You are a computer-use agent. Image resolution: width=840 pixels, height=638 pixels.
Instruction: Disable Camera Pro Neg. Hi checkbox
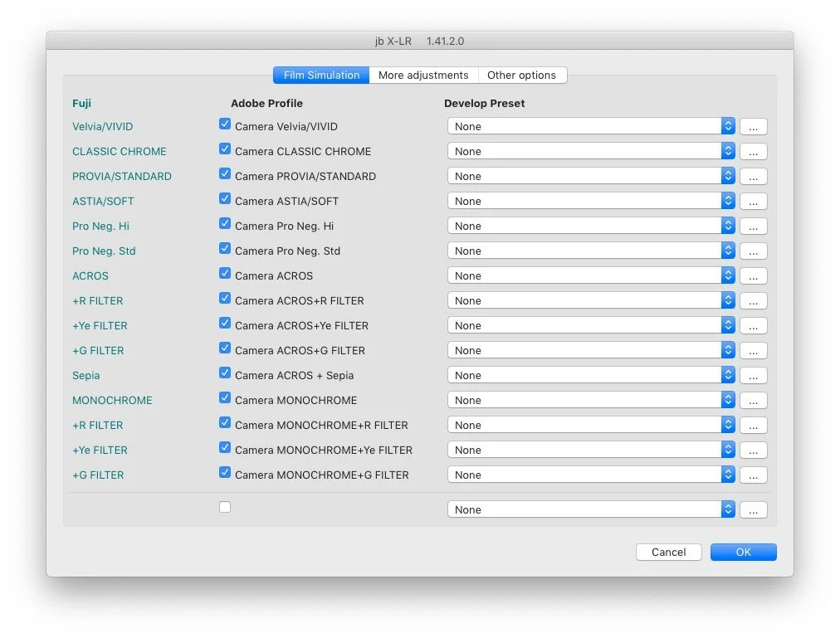pos(225,224)
